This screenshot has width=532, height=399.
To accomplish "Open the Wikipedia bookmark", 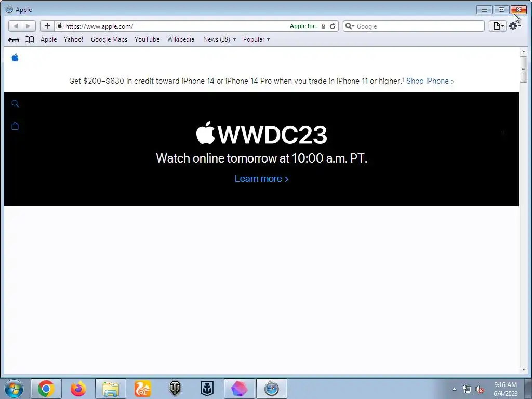I will pos(180,39).
